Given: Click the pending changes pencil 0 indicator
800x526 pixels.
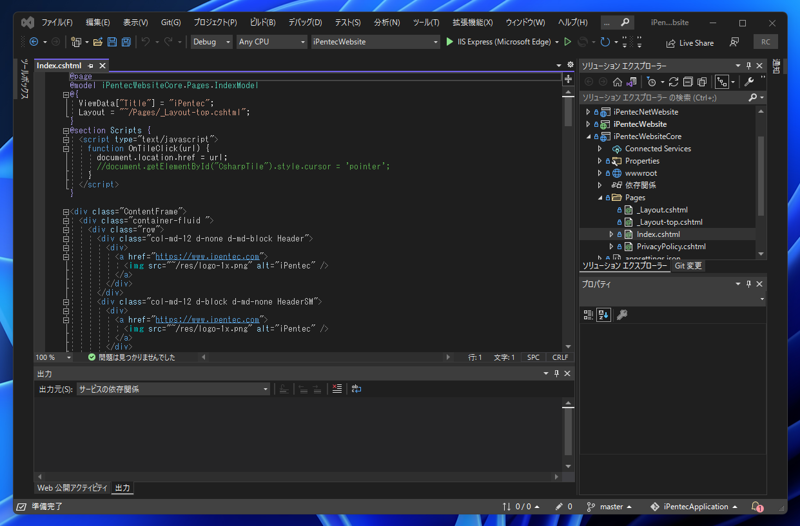Looking at the screenshot, I should point(564,507).
